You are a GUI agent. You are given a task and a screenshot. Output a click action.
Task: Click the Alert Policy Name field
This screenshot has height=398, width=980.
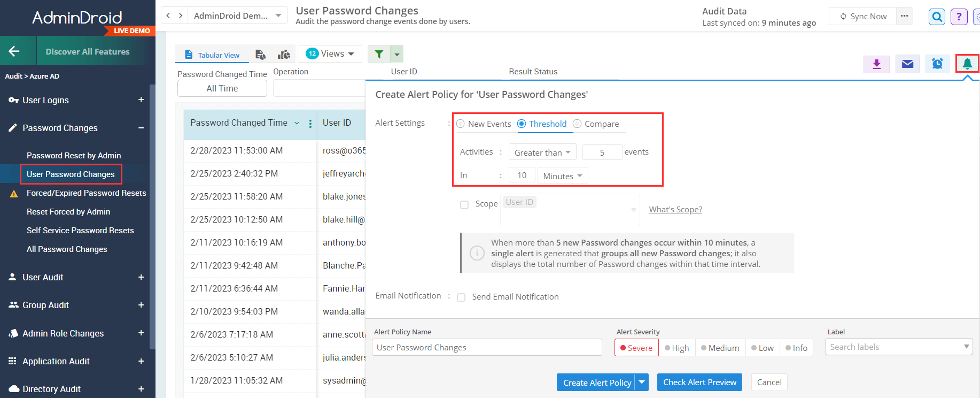(x=487, y=347)
